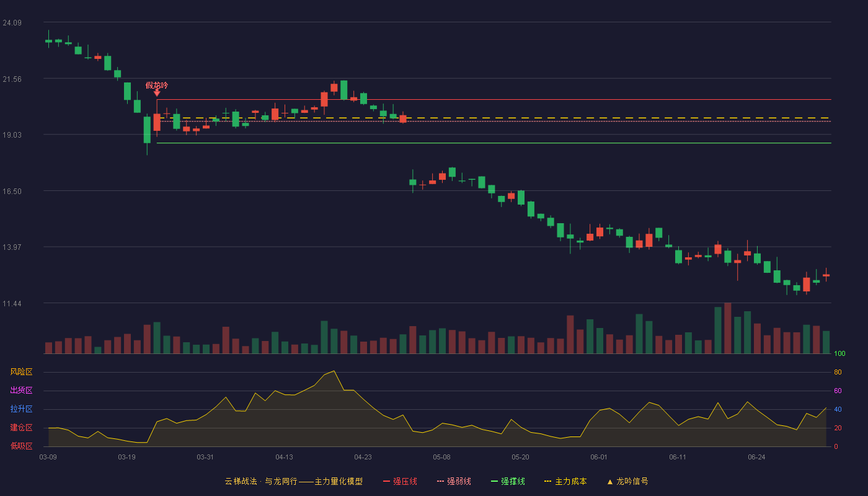Click the magenta 60 indicator axis value

pyautogui.click(x=838, y=391)
